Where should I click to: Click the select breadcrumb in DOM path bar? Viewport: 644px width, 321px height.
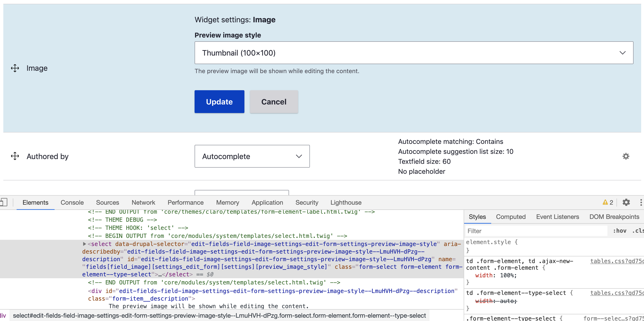pos(219,316)
